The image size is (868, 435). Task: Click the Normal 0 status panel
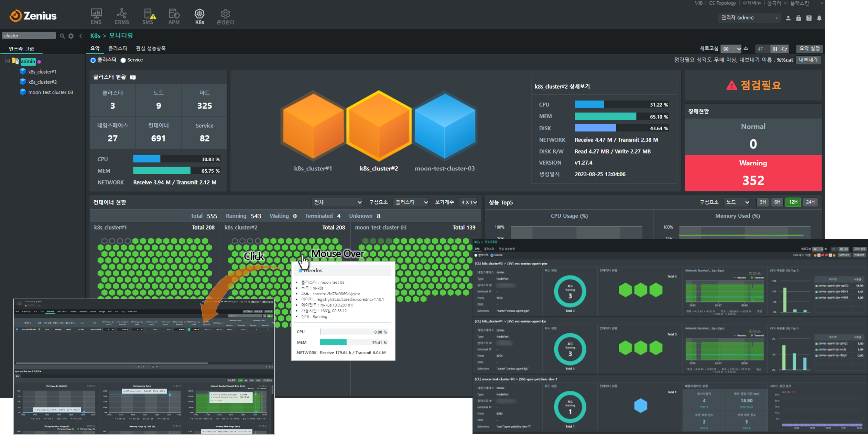point(753,137)
